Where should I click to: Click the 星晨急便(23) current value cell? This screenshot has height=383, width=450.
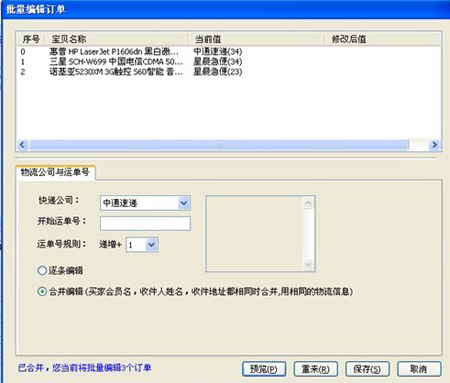[218, 72]
